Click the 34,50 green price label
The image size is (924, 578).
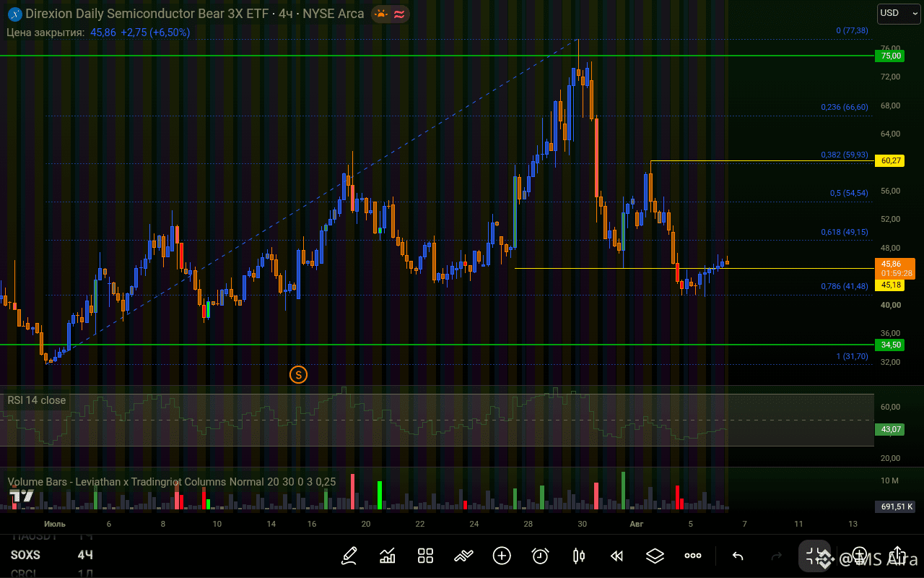888,345
